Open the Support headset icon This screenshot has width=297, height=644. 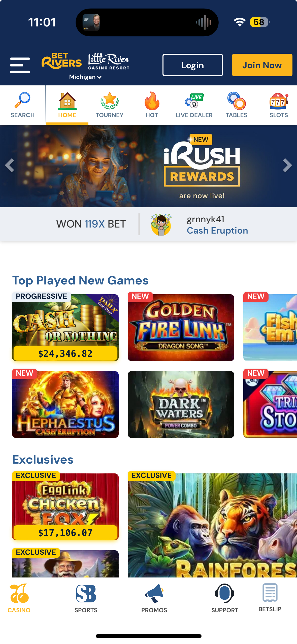pyautogui.click(x=224, y=593)
